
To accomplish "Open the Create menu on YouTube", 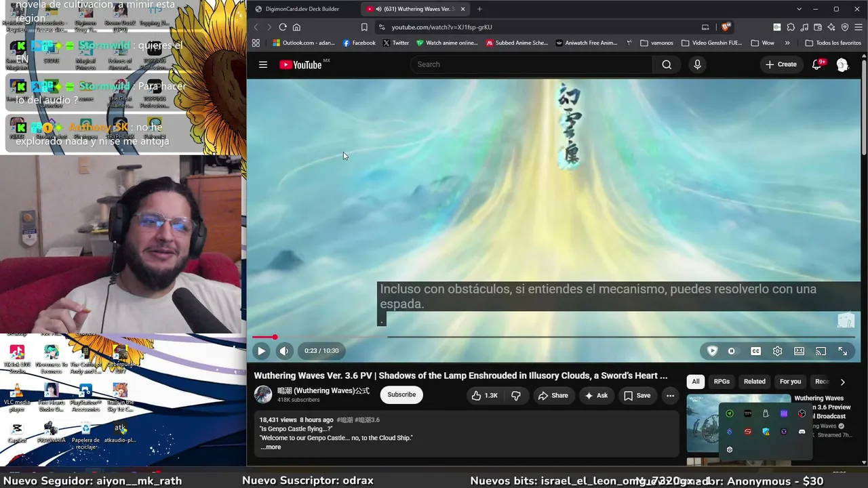I will coord(781,64).
